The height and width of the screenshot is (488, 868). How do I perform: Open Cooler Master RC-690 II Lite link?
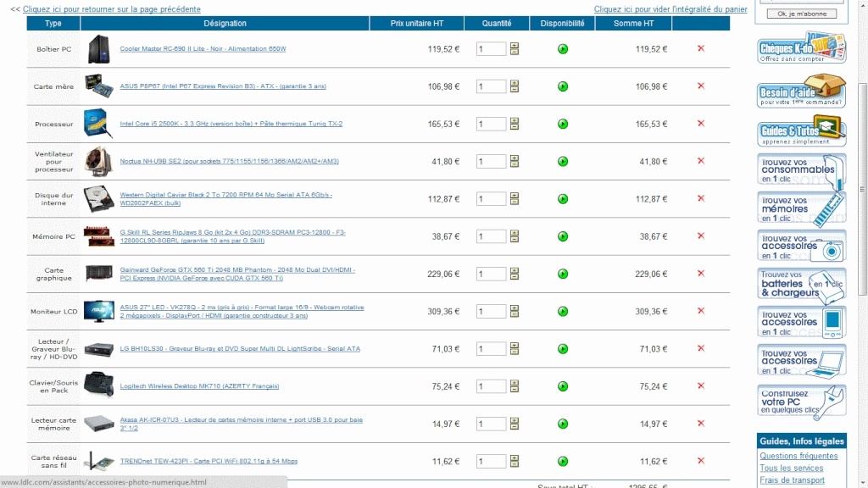[203, 48]
